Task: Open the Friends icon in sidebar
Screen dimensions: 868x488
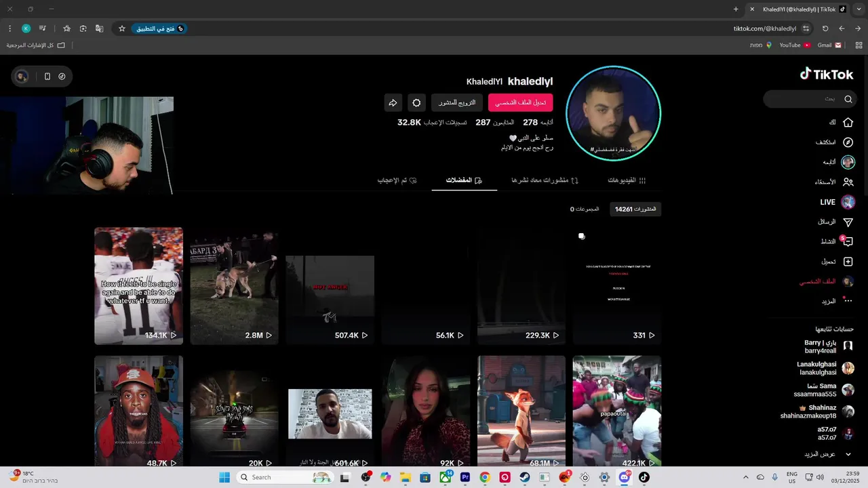Action: pyautogui.click(x=848, y=182)
